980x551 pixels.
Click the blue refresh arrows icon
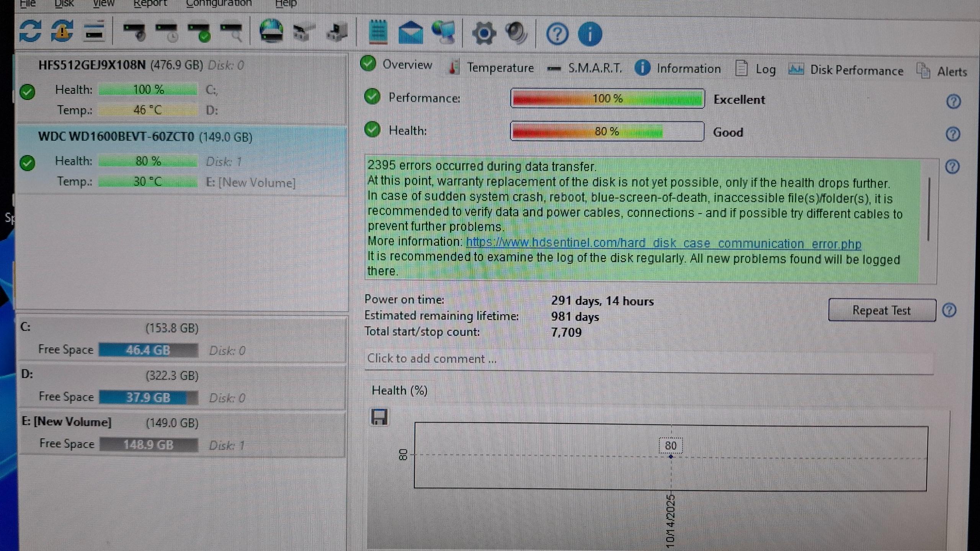pos(30,31)
